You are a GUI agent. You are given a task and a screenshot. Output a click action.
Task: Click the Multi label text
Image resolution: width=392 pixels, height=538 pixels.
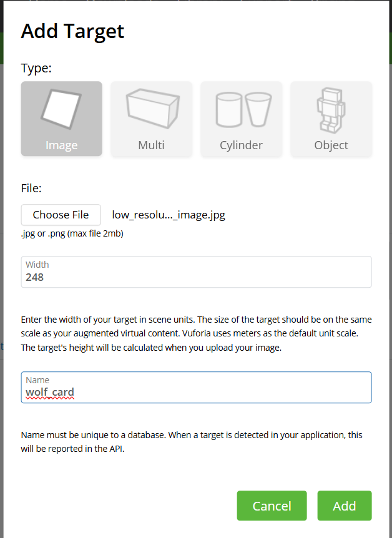152,145
